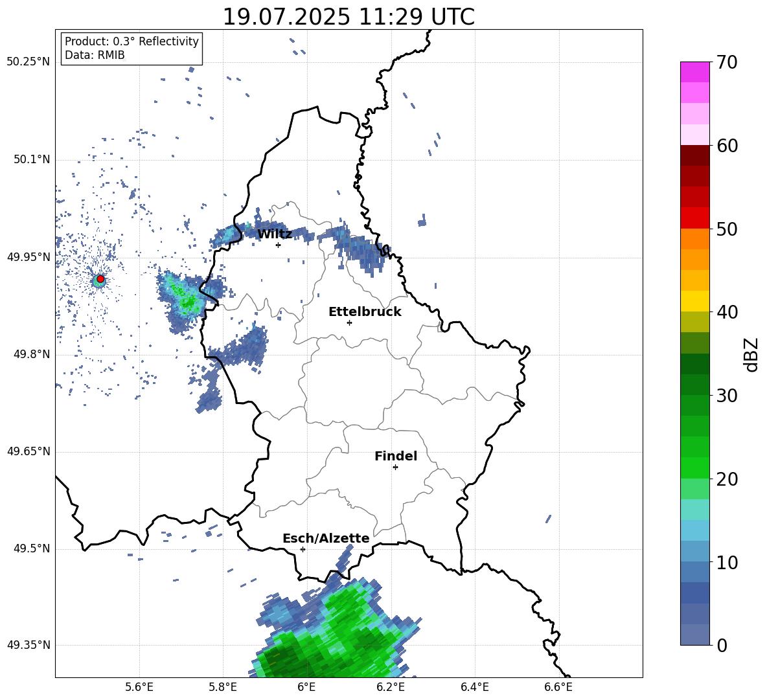Click the cross marker below Ettelbruck
767x700 pixels.
[x=349, y=322]
